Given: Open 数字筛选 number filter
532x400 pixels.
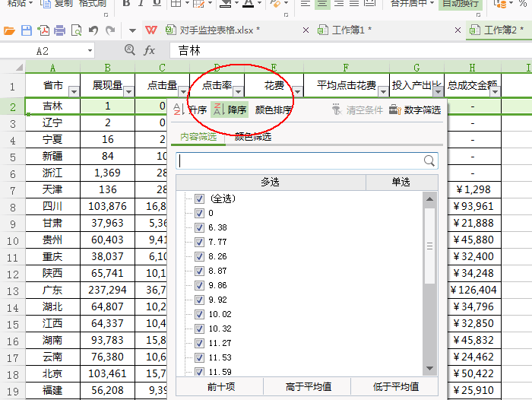Looking at the screenshot, I should 415,110.
